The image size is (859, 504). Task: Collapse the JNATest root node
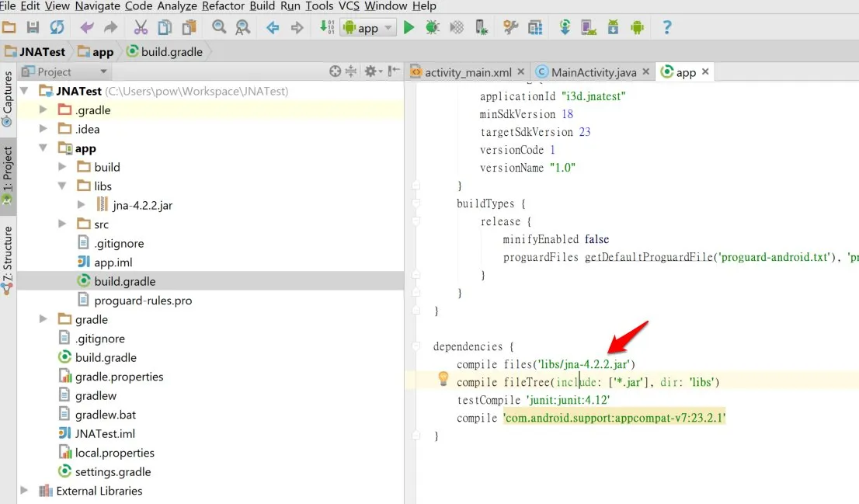[x=25, y=91]
